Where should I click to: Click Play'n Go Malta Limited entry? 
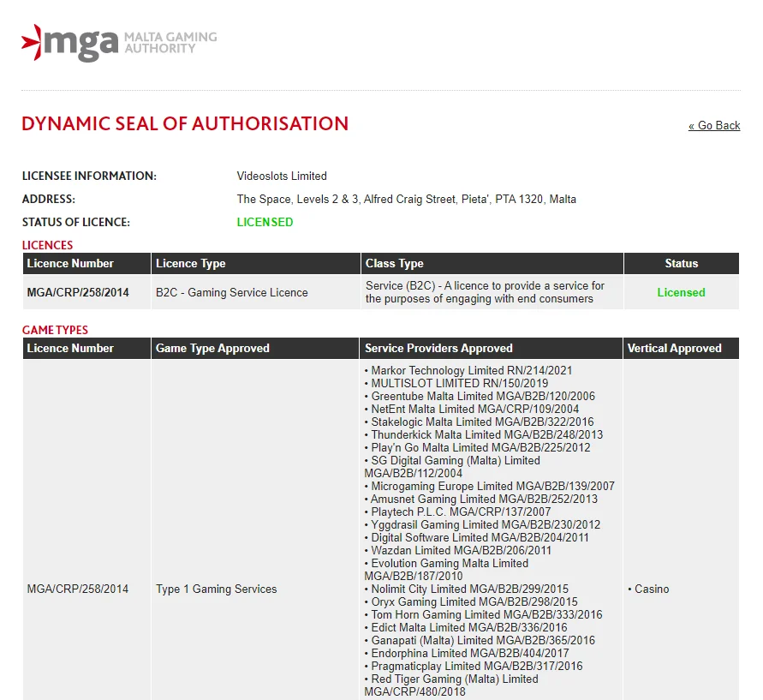[x=477, y=447]
